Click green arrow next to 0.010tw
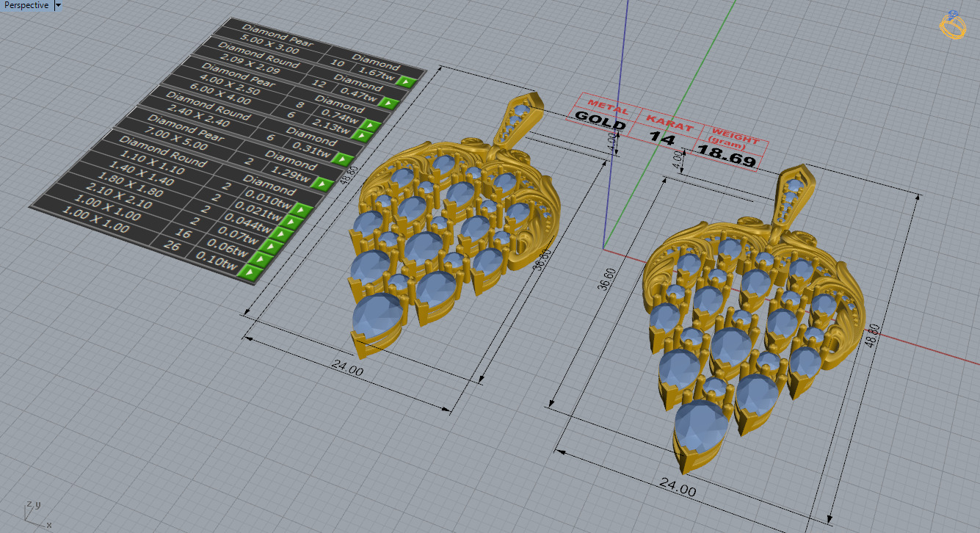The image size is (980, 533). click(300, 211)
